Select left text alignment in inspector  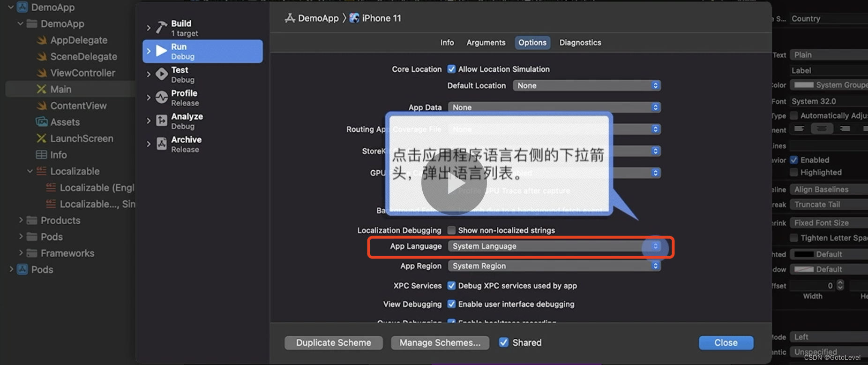coord(800,129)
